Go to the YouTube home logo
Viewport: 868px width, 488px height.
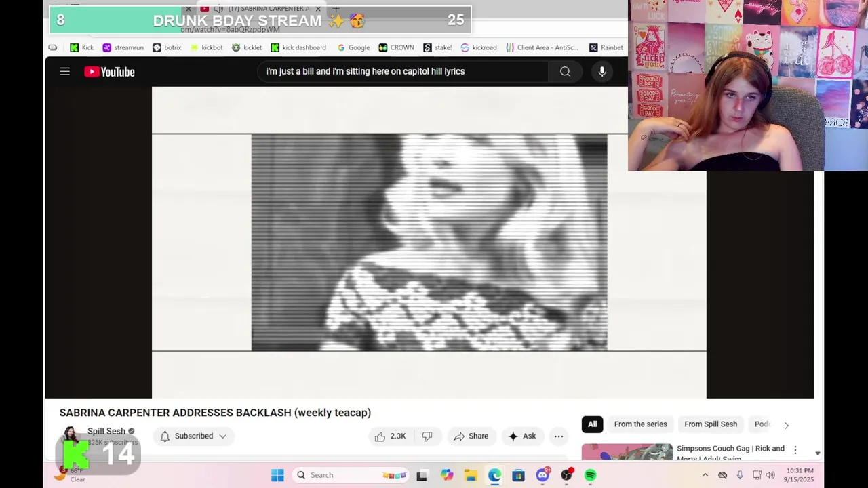click(x=109, y=72)
